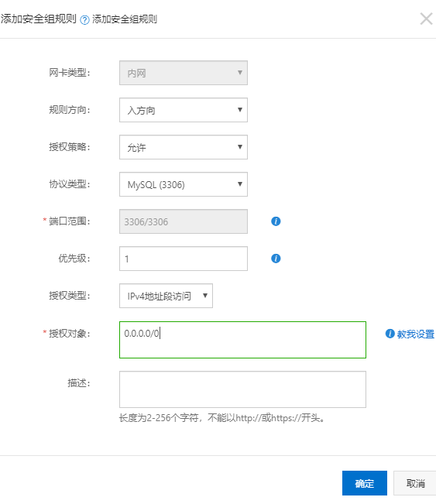436x504 pixels.
Task: Click the 授权对象 text area
Action: [242, 340]
